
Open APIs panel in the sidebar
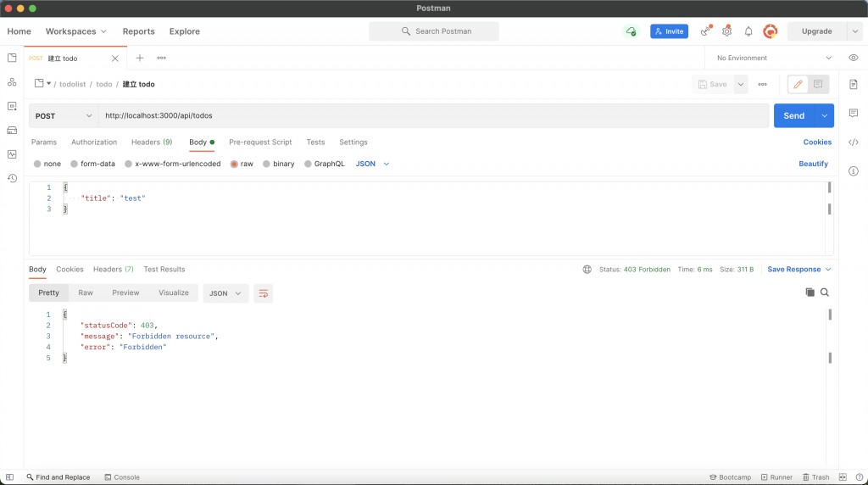12,82
